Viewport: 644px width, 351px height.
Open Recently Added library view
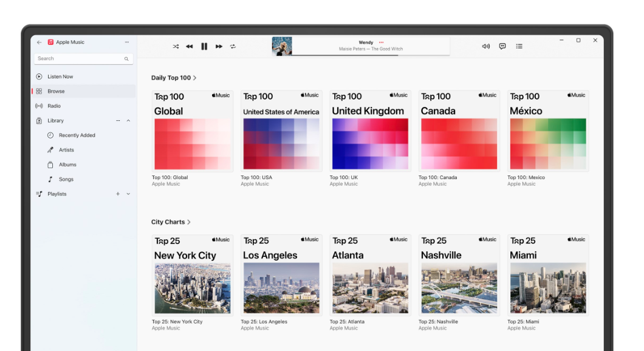click(84, 135)
